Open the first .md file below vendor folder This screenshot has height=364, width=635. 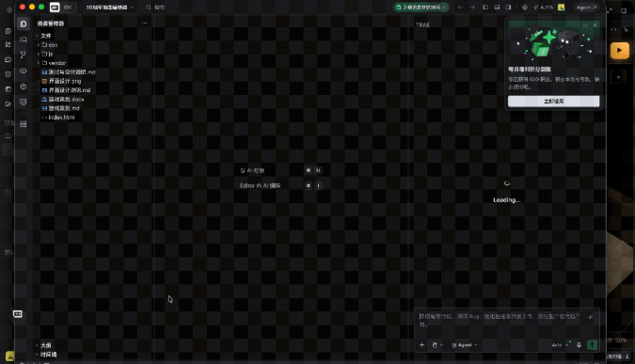pyautogui.click(x=69, y=72)
